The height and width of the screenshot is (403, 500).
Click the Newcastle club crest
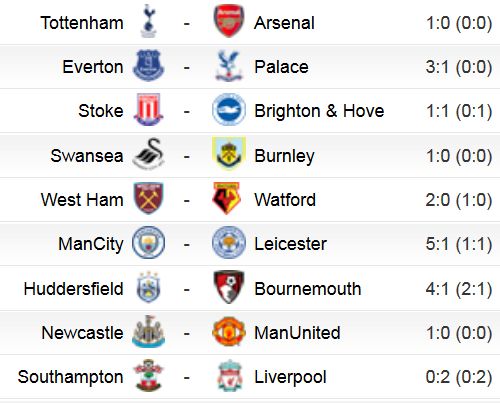click(x=149, y=331)
